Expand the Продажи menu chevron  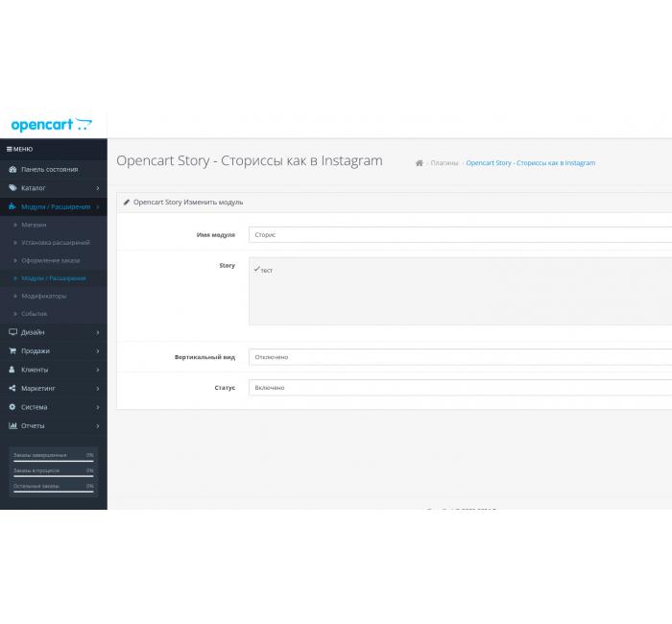tap(98, 351)
